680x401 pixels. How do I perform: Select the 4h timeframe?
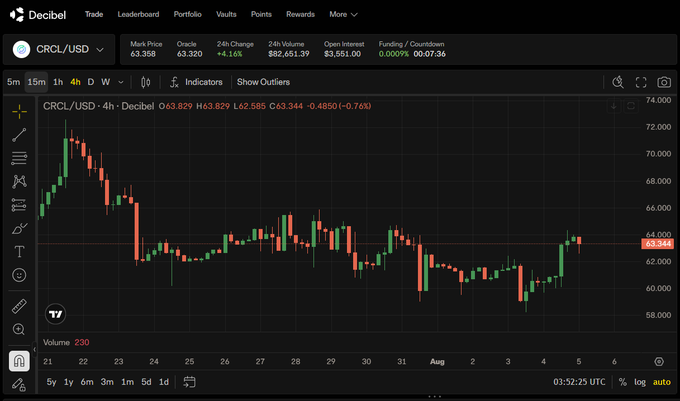pos(75,82)
